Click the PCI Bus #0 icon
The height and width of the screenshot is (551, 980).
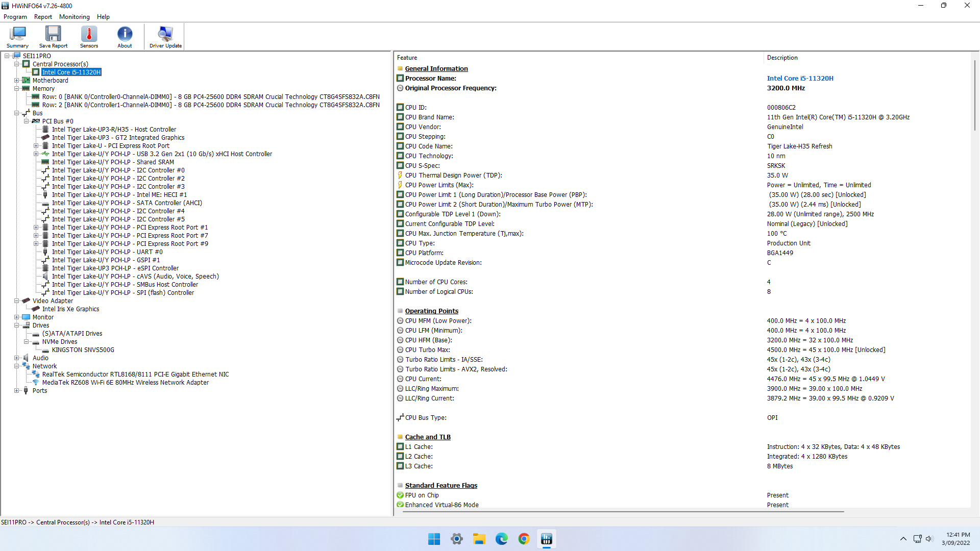tap(36, 121)
